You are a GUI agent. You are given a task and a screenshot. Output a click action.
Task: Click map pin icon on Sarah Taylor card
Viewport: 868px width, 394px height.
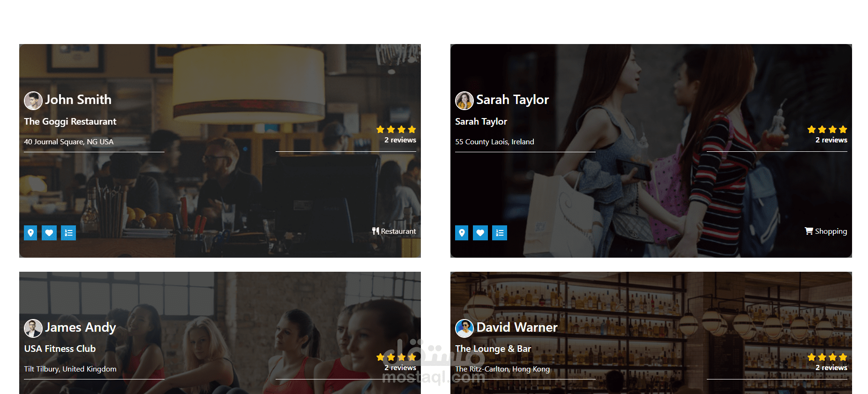[462, 233]
